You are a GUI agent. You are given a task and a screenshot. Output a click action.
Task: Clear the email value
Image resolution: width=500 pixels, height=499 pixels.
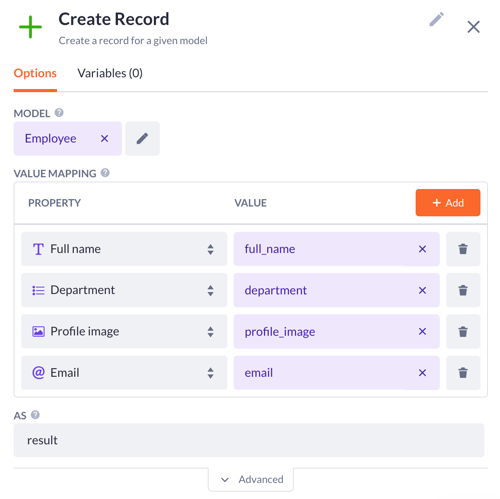tap(422, 373)
